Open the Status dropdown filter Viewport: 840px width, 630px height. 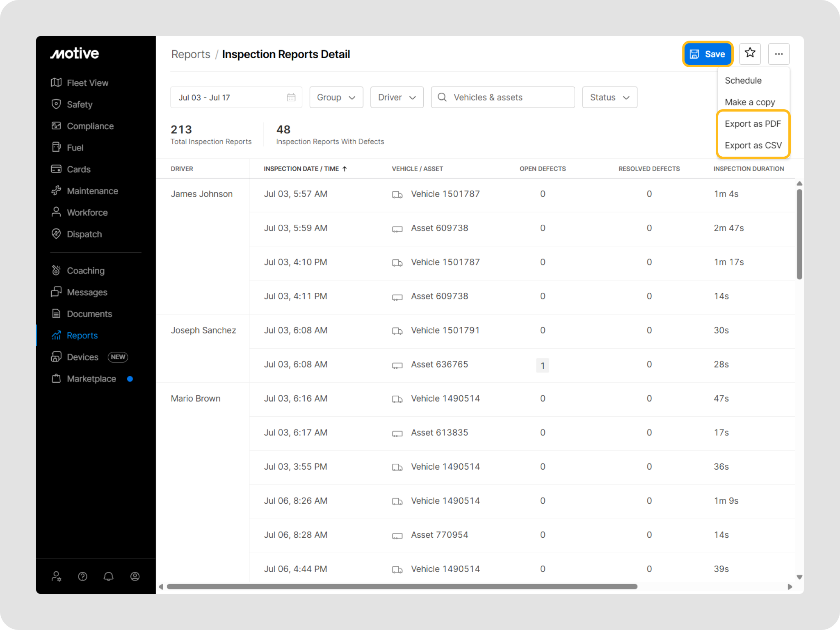click(609, 97)
